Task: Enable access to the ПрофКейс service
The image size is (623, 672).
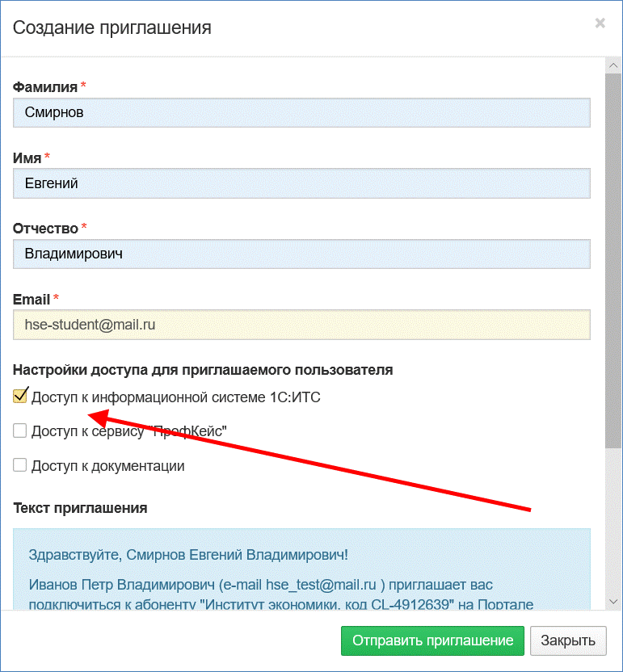Action: tap(20, 431)
